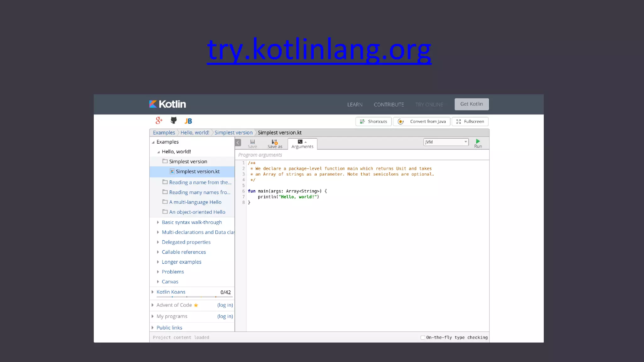
Task: Expand Advent of Code section
Action: pyautogui.click(x=153, y=305)
